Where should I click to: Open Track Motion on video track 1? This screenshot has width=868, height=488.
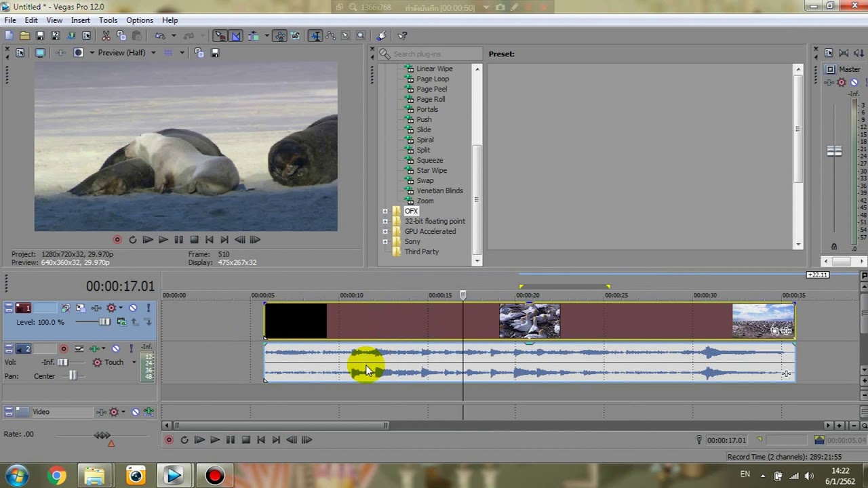[81, 308]
